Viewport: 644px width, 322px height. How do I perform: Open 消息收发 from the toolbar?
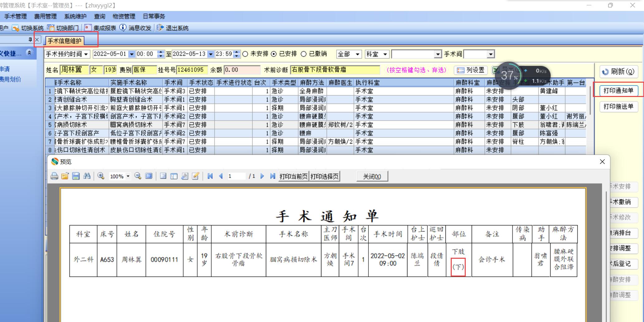pyautogui.click(x=135, y=28)
